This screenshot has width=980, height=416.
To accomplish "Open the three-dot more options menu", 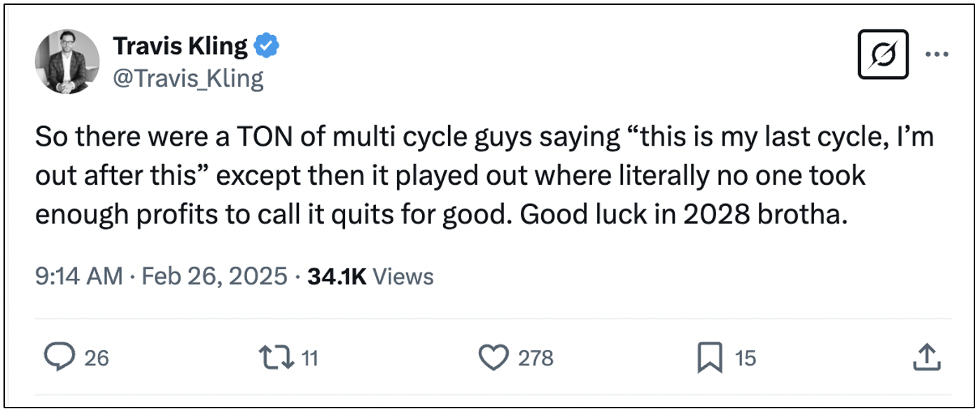I will pos(937,54).
